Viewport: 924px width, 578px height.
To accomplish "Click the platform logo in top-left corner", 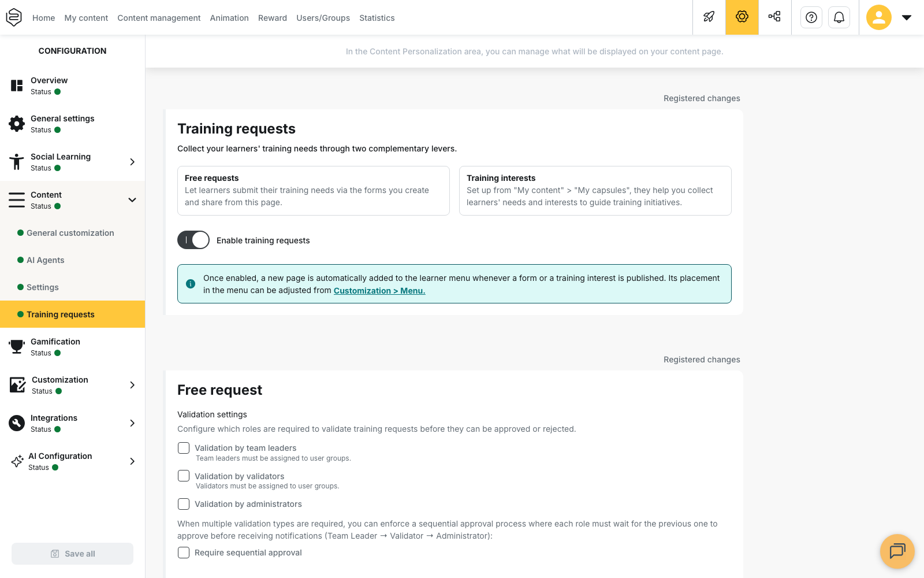I will coord(14,17).
